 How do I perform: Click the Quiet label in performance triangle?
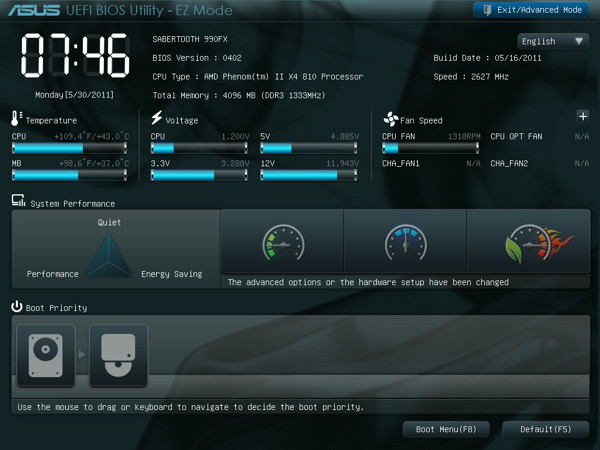point(109,222)
